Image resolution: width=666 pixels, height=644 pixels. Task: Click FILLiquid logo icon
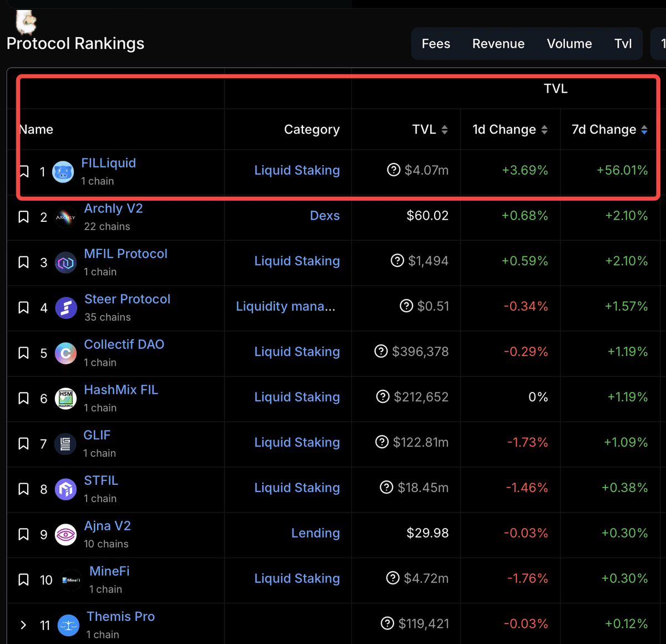click(x=63, y=172)
